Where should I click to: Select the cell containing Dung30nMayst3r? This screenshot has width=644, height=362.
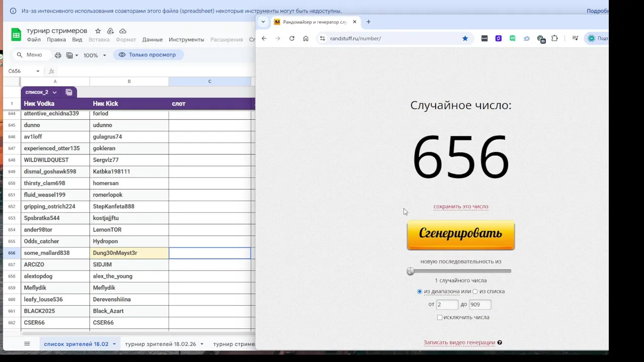click(129, 253)
